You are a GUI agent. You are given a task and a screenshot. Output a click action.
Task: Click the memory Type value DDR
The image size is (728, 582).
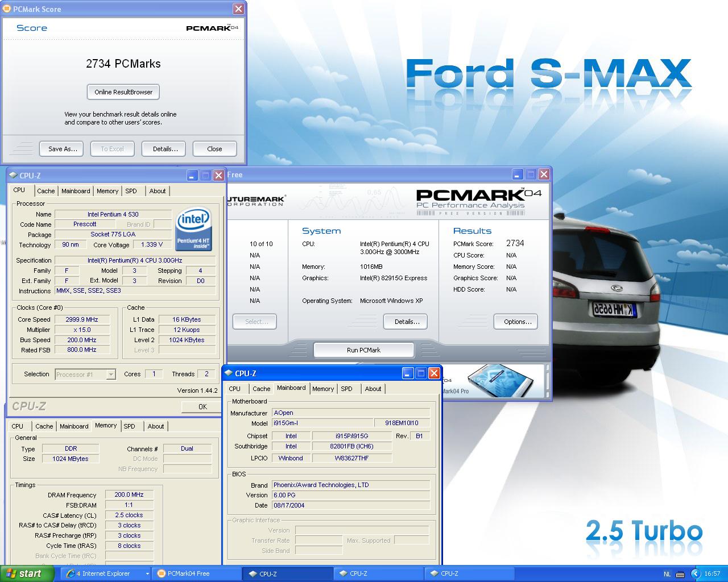coord(71,448)
